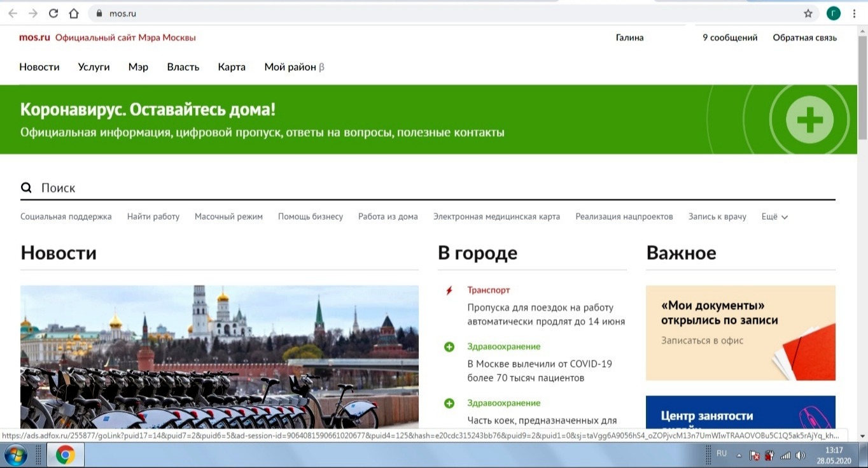
Task: Click plus icon beside second Здравоохранение
Action: pos(449,403)
